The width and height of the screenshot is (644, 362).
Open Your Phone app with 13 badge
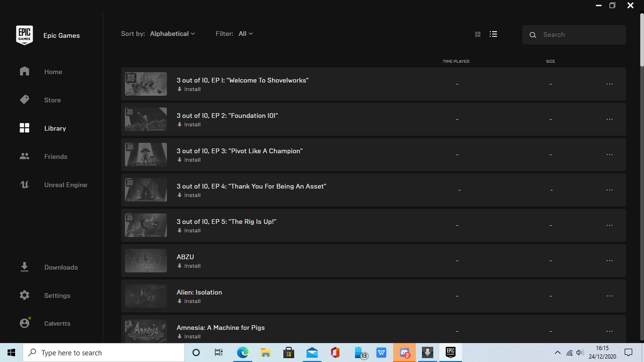tap(360, 353)
